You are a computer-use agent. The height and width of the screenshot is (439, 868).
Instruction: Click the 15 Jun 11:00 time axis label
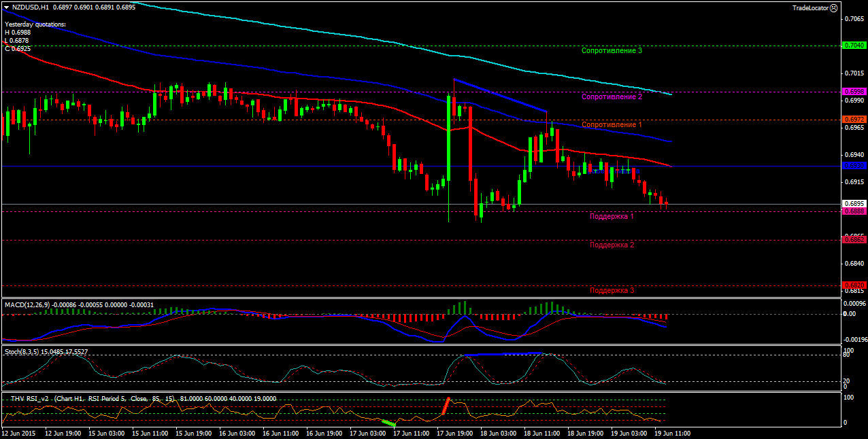coord(151,433)
